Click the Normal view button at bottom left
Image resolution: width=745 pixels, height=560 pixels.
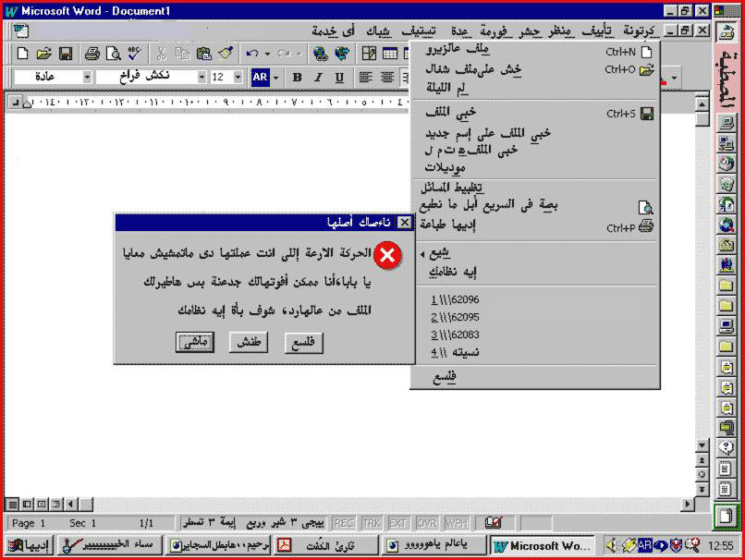pyautogui.click(x=13, y=504)
